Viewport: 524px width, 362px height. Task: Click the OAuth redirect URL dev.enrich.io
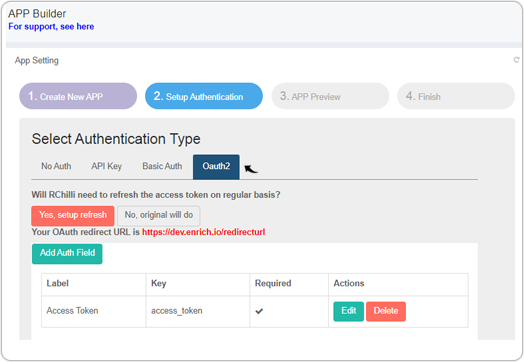(x=204, y=232)
